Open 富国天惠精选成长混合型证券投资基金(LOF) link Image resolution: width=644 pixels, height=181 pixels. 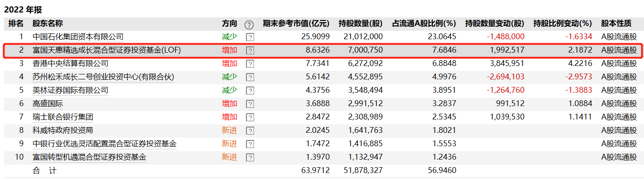click(x=107, y=50)
